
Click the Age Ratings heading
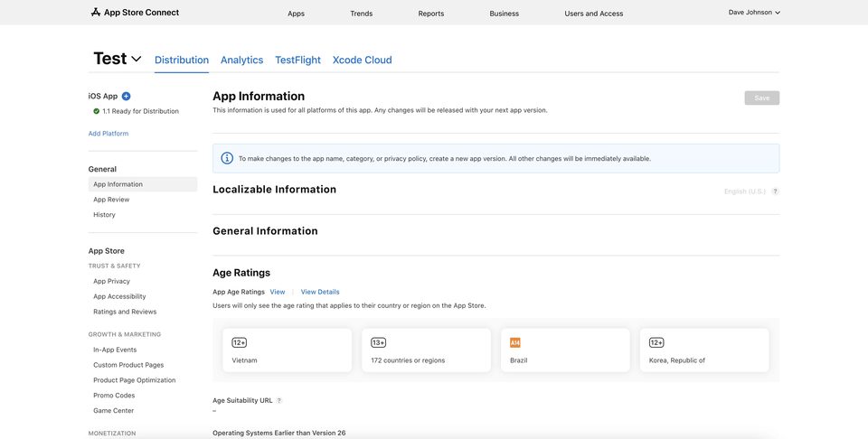241,273
